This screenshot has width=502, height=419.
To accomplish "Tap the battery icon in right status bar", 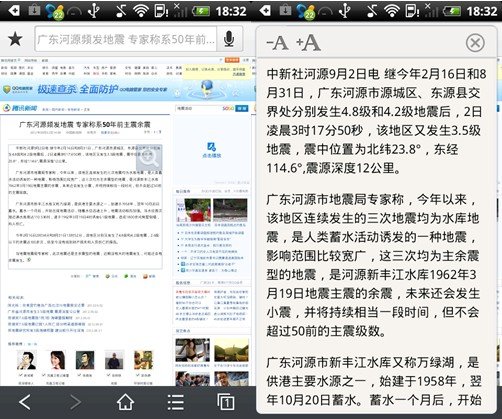I will tap(452, 11).
